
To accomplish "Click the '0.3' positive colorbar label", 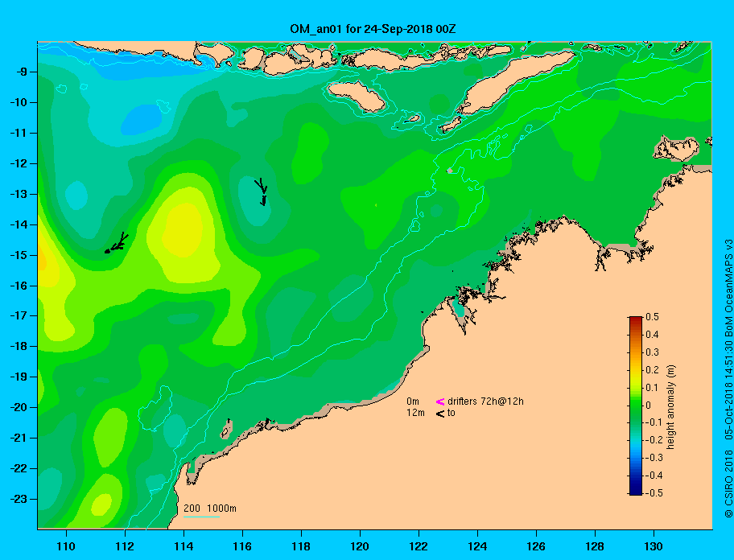I will pyautogui.click(x=652, y=352).
